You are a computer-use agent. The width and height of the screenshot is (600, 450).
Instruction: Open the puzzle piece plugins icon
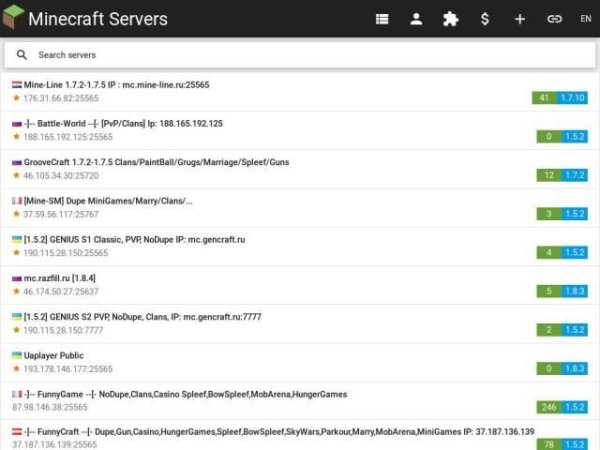[450, 19]
